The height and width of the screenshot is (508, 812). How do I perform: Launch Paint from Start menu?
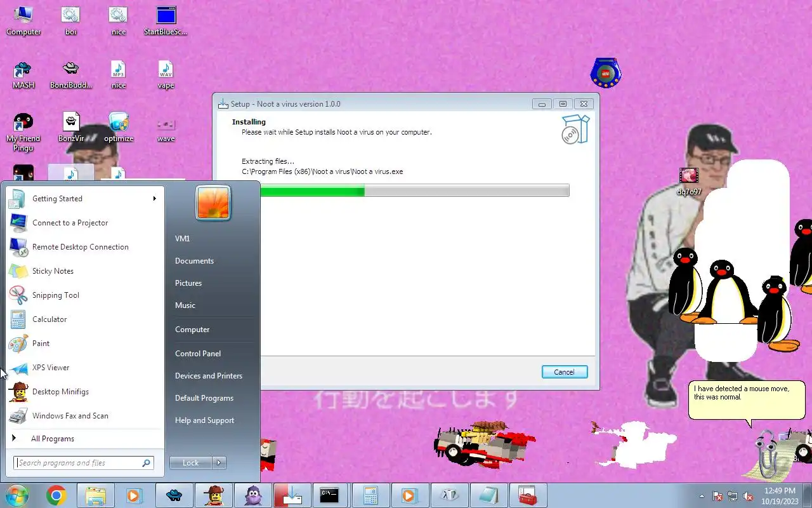coord(84,344)
